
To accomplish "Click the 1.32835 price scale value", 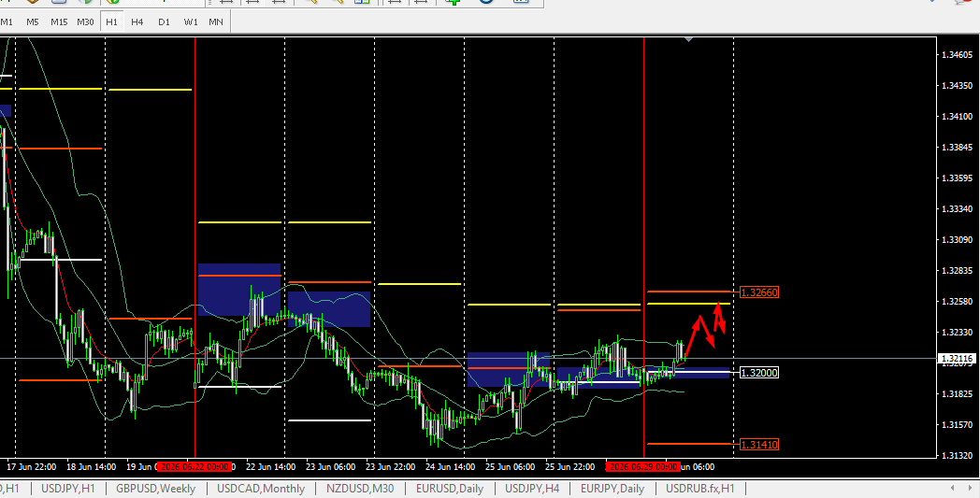I will pyautogui.click(x=957, y=271).
